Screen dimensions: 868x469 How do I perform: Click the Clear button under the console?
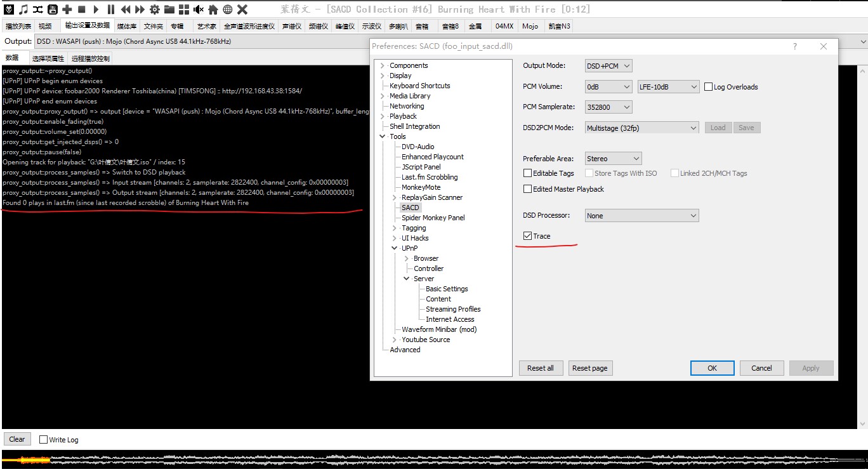click(17, 439)
